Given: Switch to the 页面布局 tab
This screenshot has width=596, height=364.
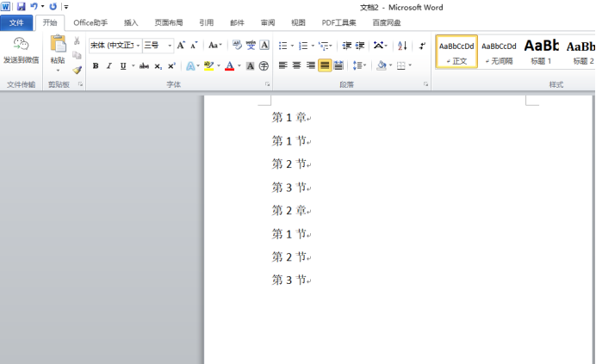Looking at the screenshot, I should coord(168,23).
